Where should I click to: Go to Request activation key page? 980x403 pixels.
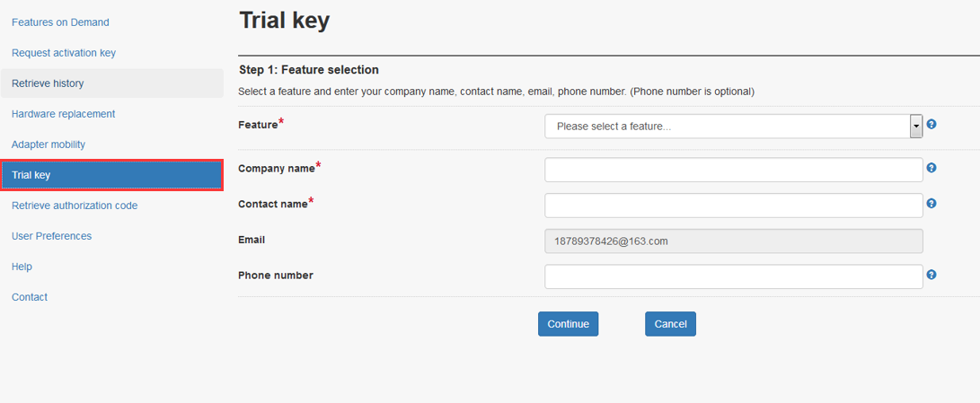pos(64,53)
